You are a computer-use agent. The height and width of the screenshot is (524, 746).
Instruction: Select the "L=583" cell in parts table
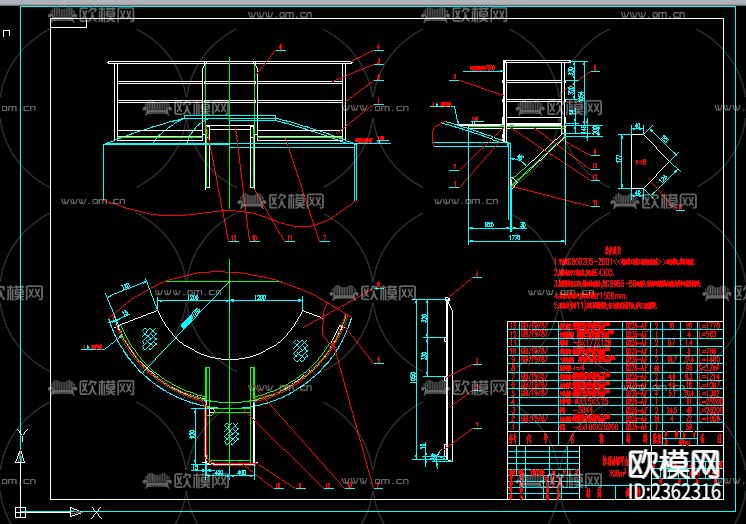(x=711, y=334)
